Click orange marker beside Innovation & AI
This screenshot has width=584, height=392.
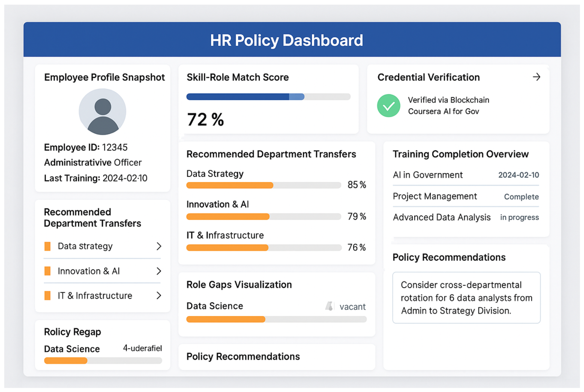47,271
